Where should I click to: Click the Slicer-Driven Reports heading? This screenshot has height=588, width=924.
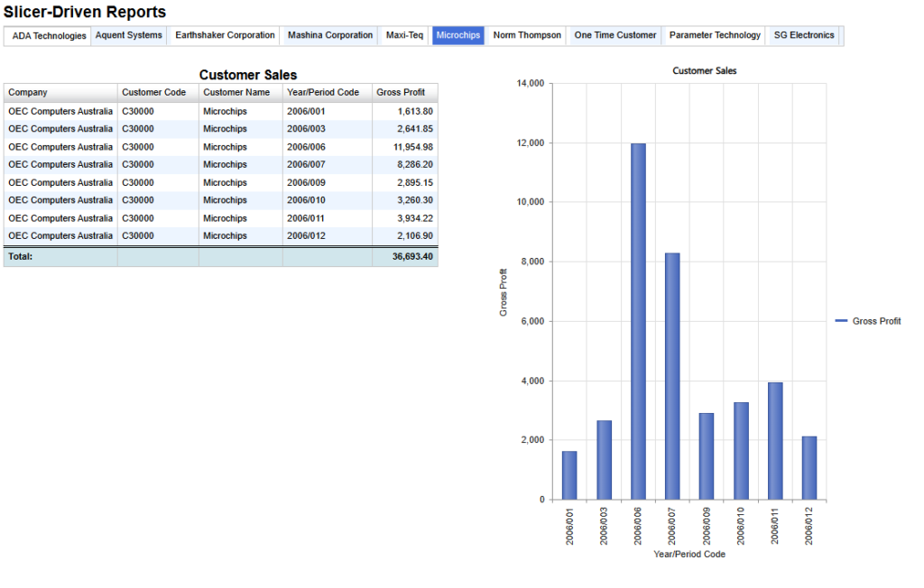coord(85,12)
